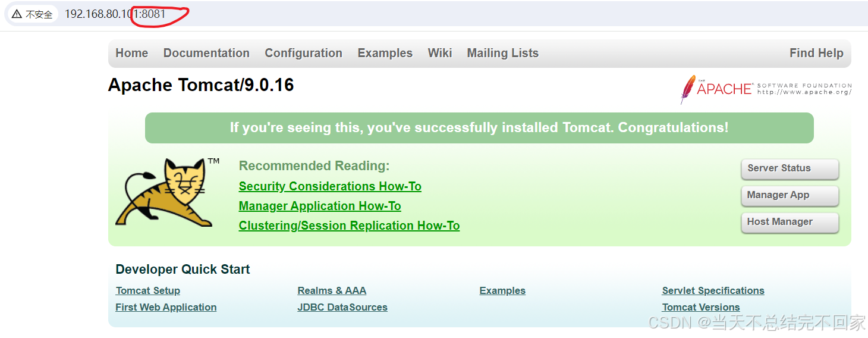
Task: Open the Servlet Specifications link
Action: [713, 290]
